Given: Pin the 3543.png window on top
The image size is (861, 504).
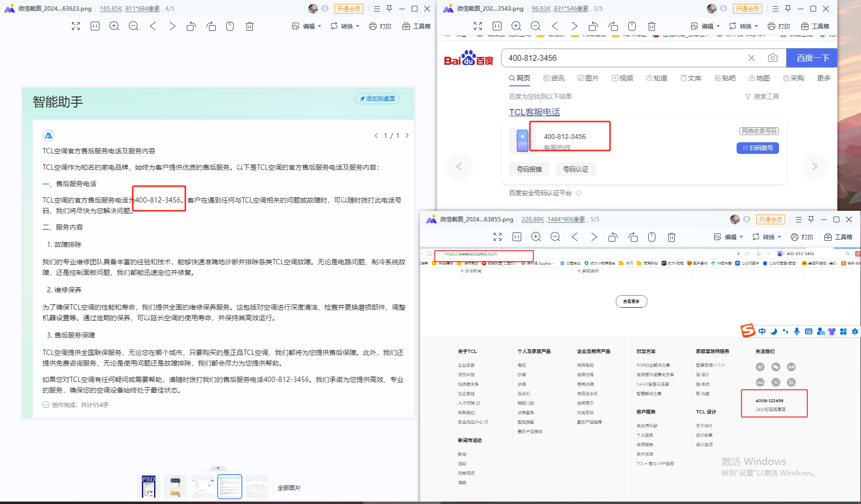Looking at the screenshot, I should 788,9.
